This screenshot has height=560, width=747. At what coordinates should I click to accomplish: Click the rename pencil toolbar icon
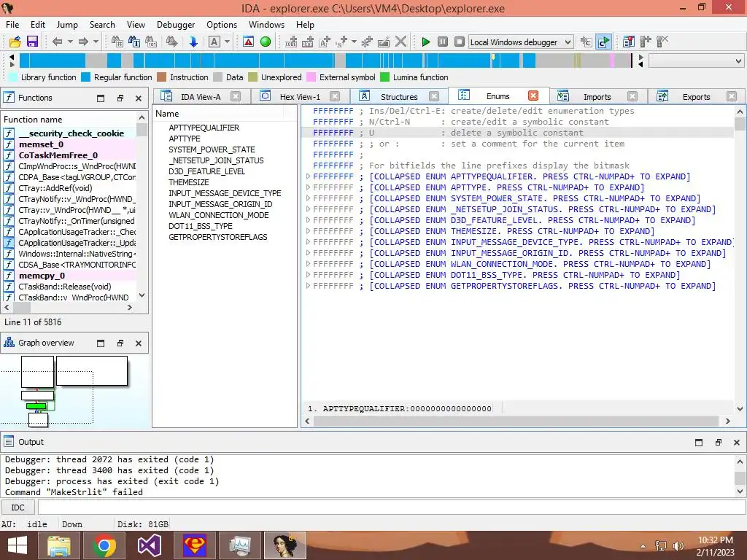click(384, 42)
